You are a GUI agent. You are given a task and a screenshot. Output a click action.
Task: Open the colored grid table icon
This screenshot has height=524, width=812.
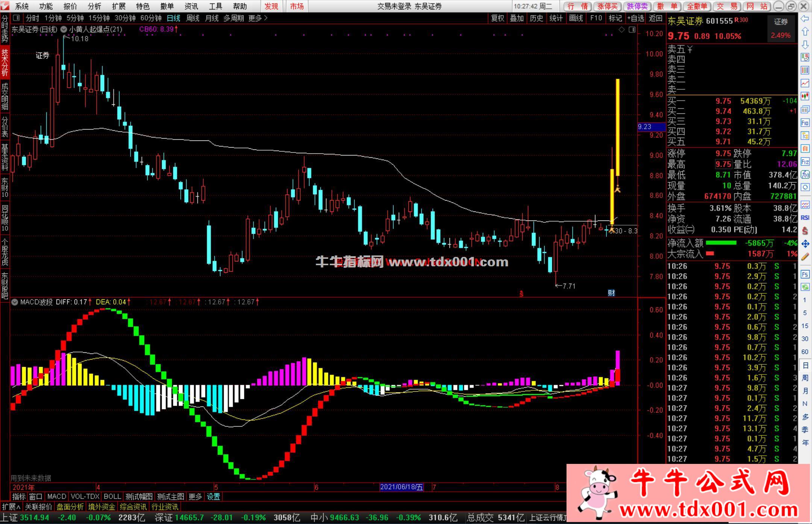click(805, 70)
